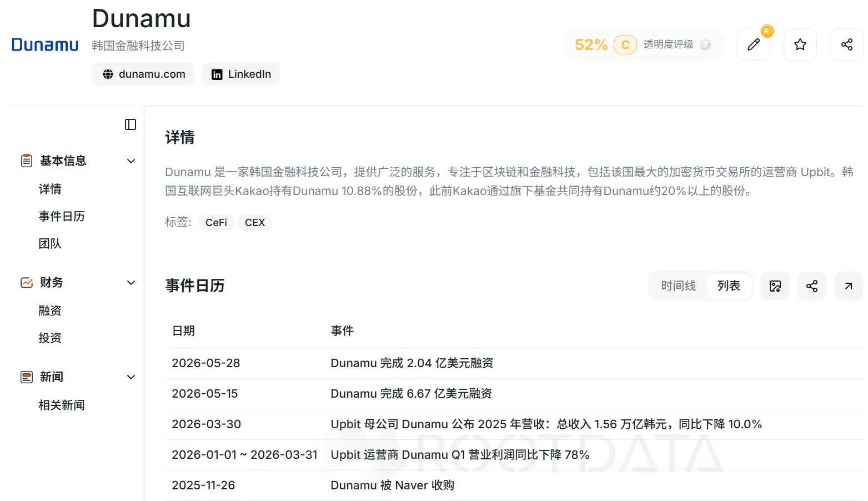The height and width of the screenshot is (501, 868).
Task: Collapse the 基本信息 section chevron
Action: point(131,161)
